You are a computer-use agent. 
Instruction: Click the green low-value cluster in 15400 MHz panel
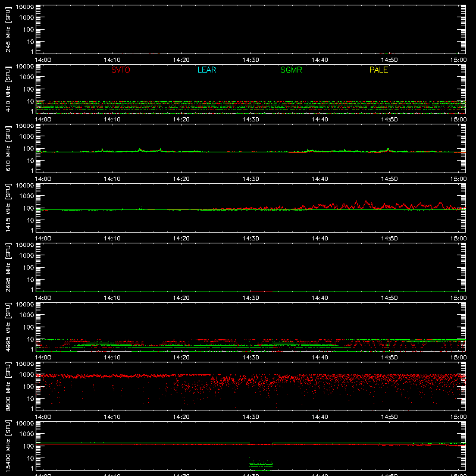(261, 465)
